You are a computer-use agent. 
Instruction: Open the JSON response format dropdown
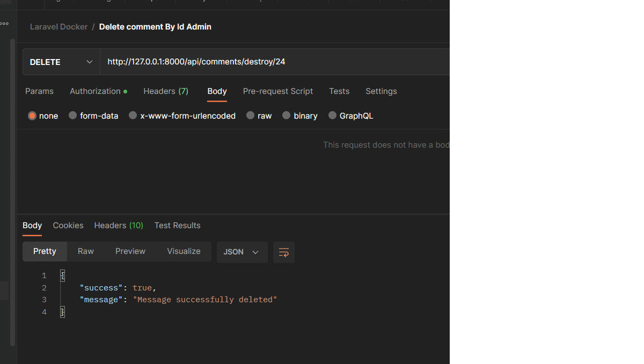(x=241, y=252)
